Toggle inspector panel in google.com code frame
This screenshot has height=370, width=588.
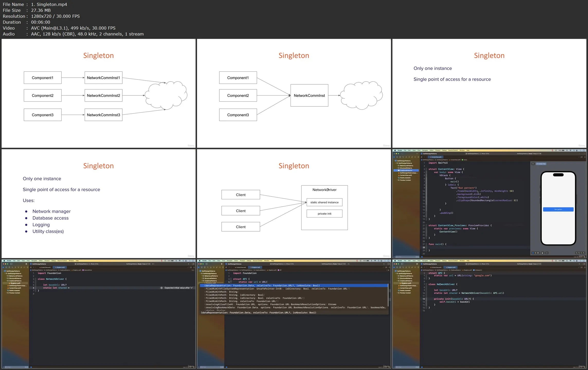[584, 264]
